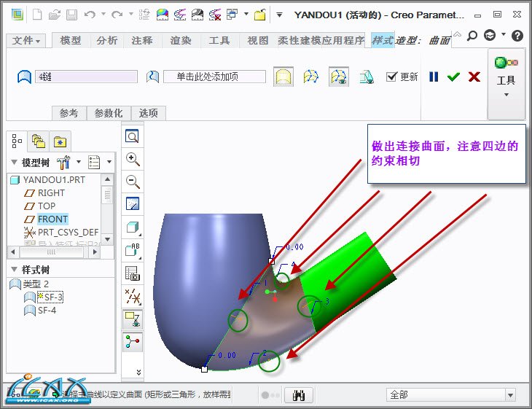Collapse the 样式树 section triangle
This screenshot has width=532, height=409.
[x=15, y=269]
